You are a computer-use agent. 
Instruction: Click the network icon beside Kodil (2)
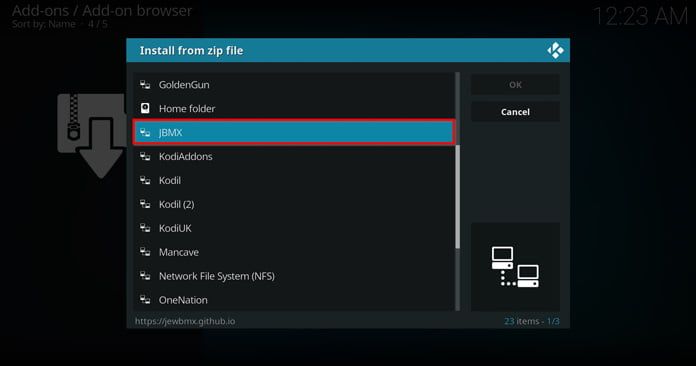pos(145,204)
